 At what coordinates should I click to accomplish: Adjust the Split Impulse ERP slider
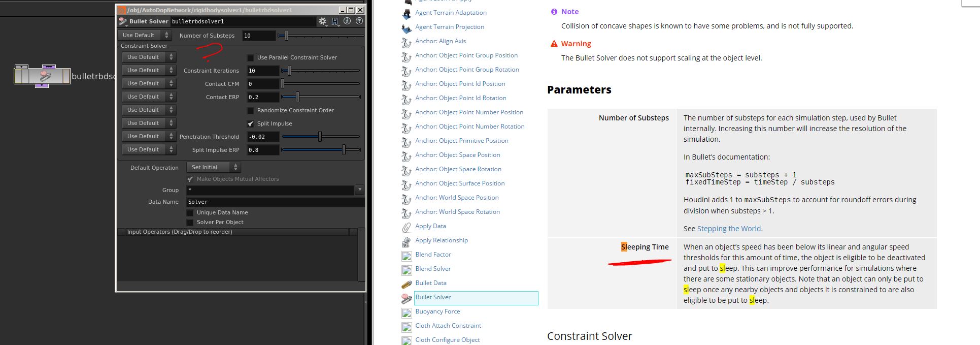pos(321,149)
